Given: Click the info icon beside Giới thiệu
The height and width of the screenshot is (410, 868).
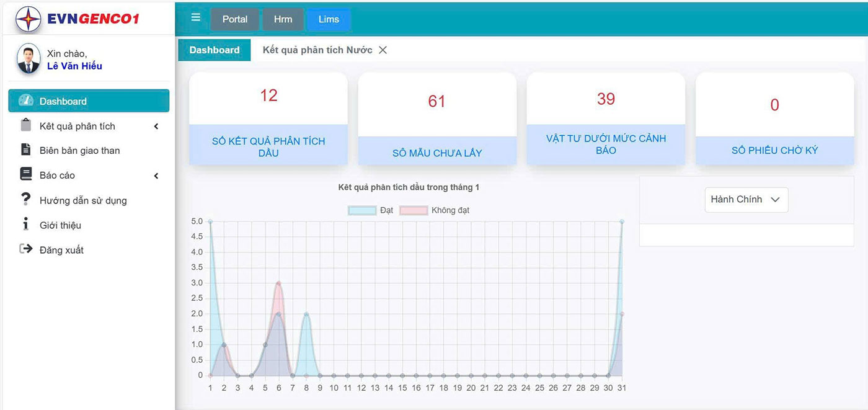Looking at the screenshot, I should click(x=25, y=225).
